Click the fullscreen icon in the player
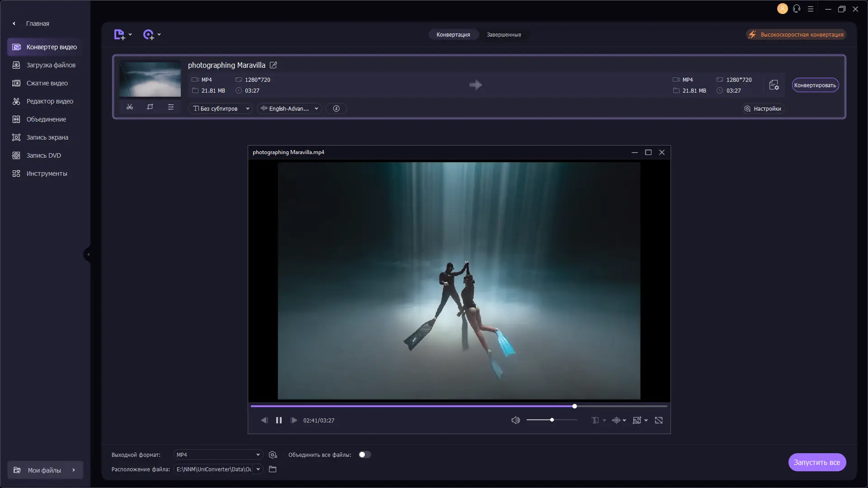 (659, 420)
